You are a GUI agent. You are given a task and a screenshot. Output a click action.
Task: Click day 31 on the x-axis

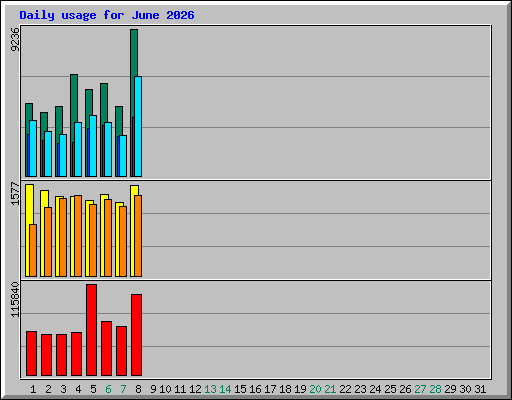480,389
